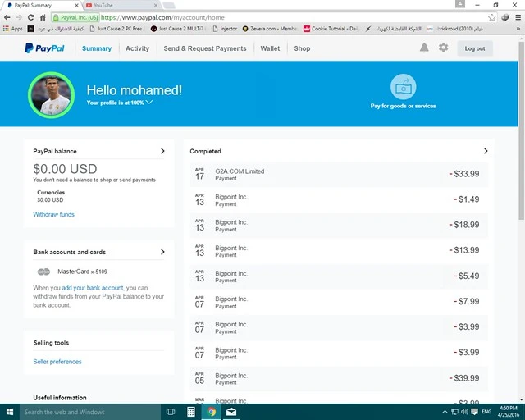The height and width of the screenshot is (420, 525).
Task: Show more bookmarks overflow chevron
Action: coord(518,29)
